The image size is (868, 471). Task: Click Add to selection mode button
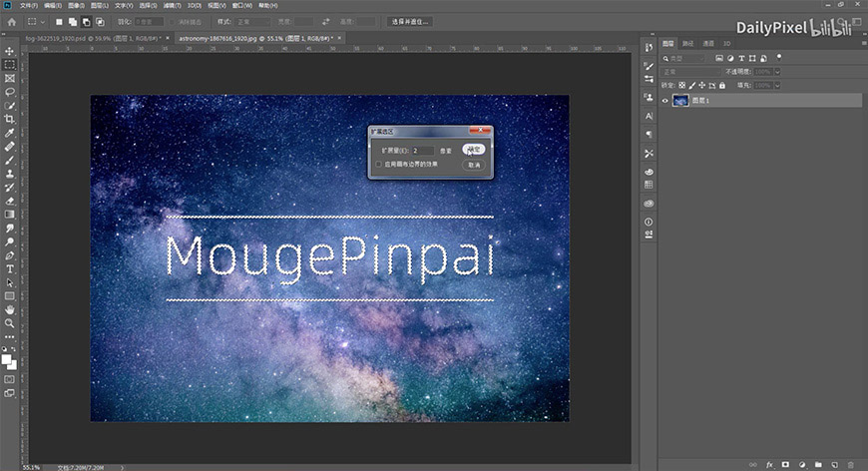(x=73, y=22)
